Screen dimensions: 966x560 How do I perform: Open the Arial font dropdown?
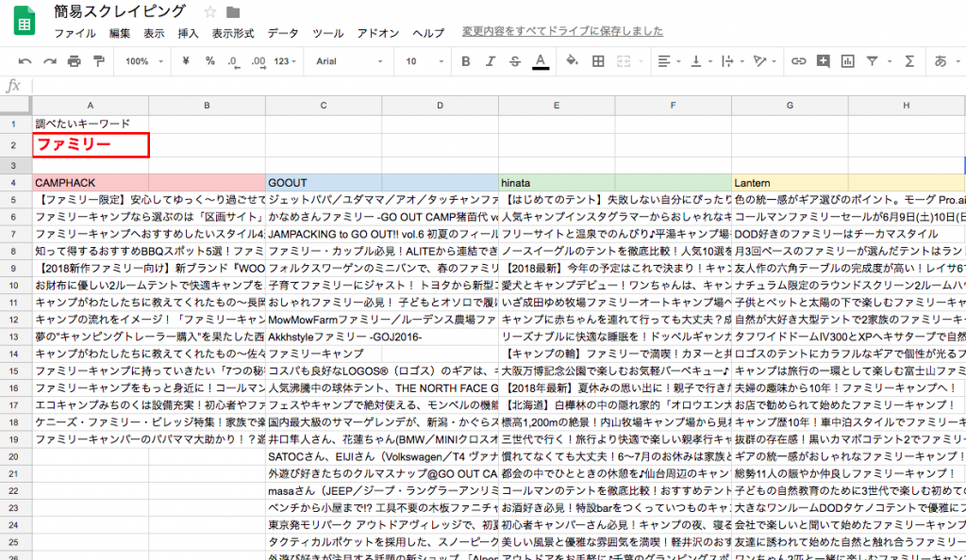(x=349, y=61)
